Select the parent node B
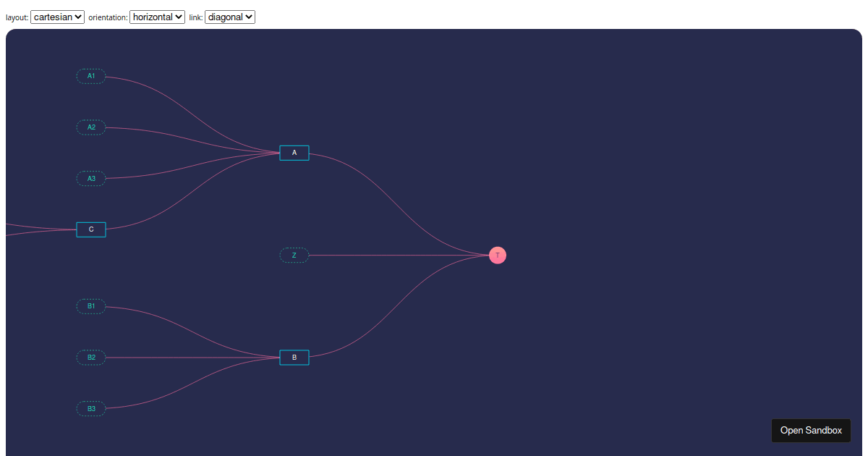The width and height of the screenshot is (868, 456). tap(294, 357)
